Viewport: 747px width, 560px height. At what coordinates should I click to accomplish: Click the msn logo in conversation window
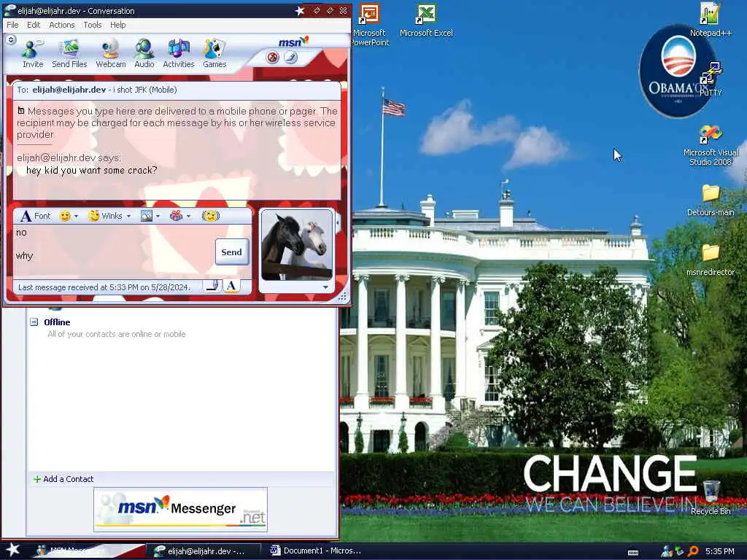coord(293,42)
